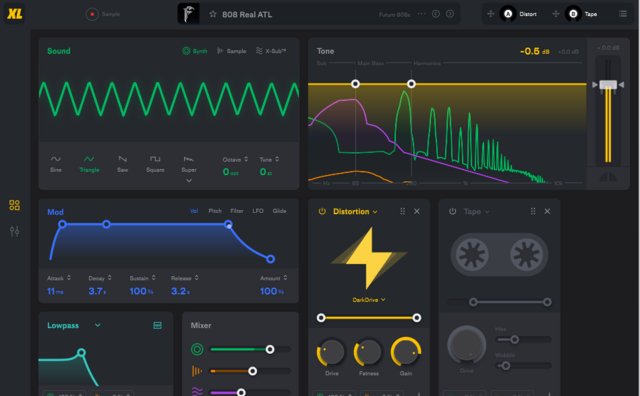This screenshot has width=640, height=396.
Task: Click the Distortion Fatness knob
Action: click(x=369, y=352)
